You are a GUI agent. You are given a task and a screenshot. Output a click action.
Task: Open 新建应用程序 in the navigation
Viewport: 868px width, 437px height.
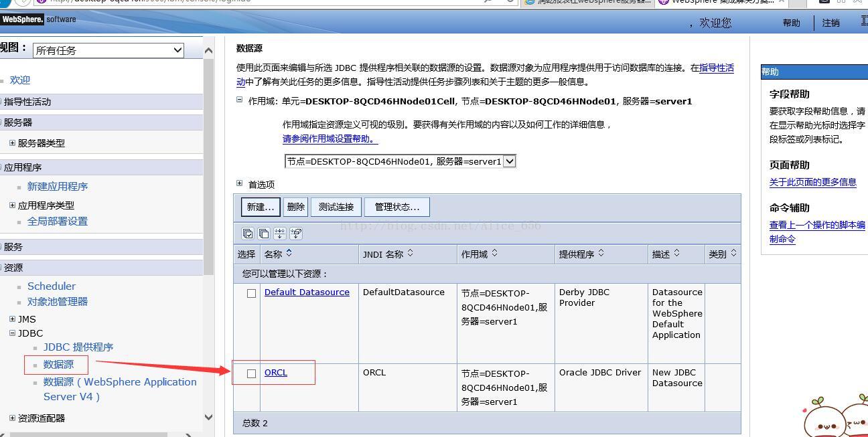pos(58,187)
